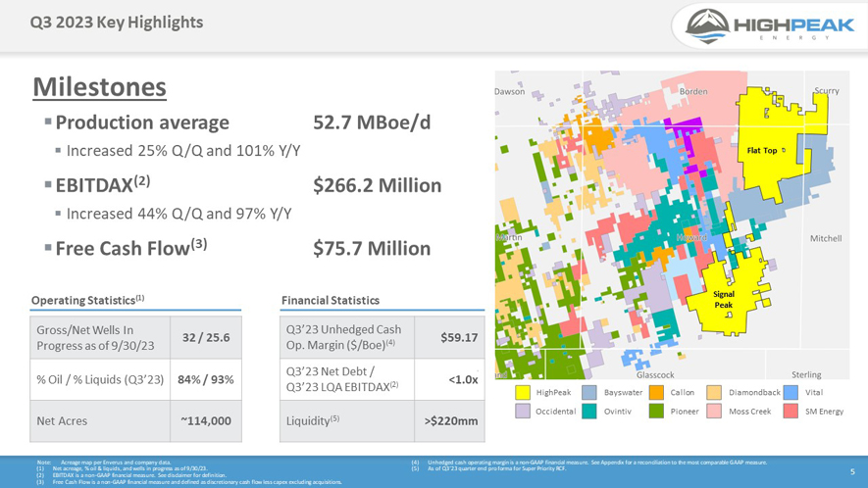
Task: Click the % Oil / % Liquids cell
Action: click(100, 379)
